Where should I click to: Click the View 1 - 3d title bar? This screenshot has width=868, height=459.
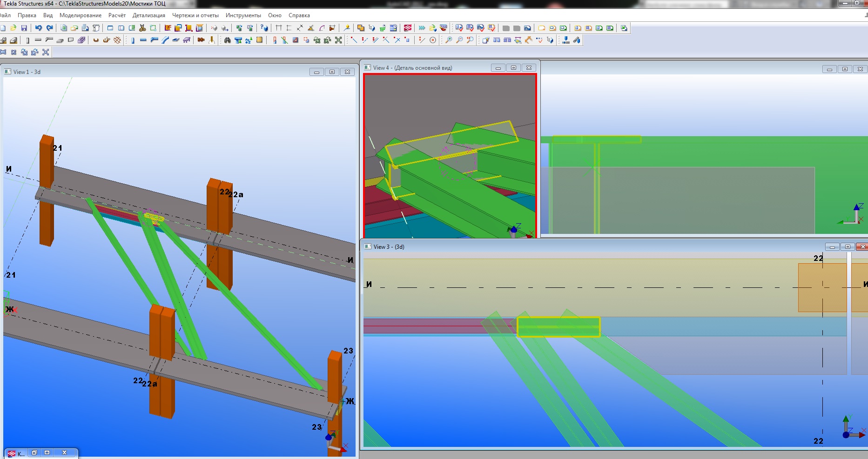coord(140,72)
